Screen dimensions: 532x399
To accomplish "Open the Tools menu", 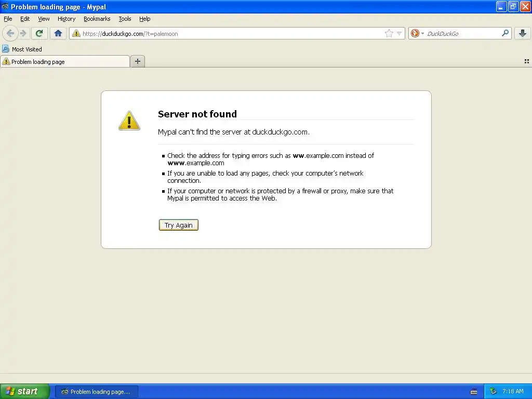I will pos(125,19).
